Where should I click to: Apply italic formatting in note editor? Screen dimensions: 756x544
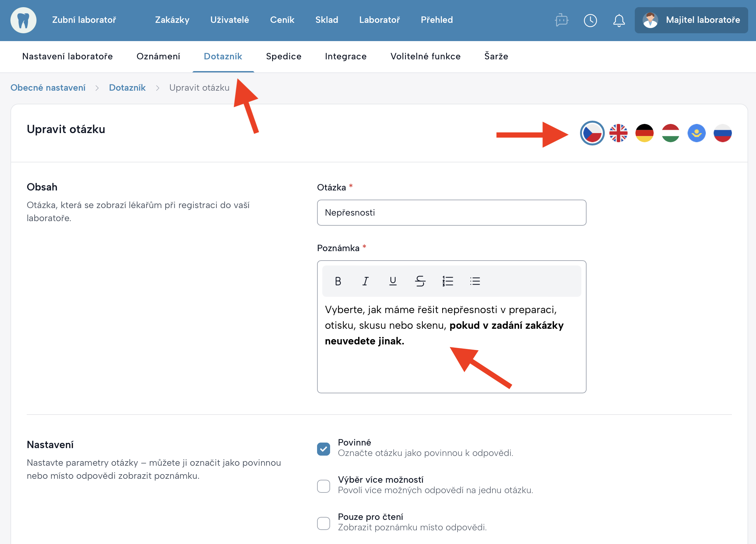tap(365, 281)
